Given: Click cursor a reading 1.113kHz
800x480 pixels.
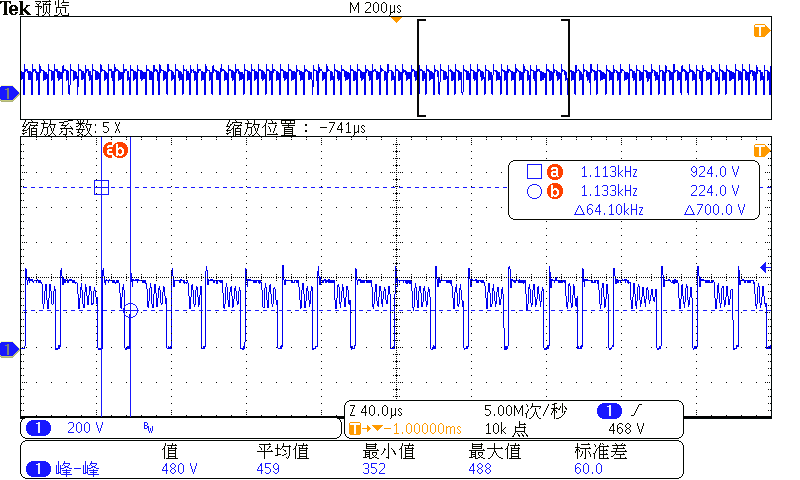Looking at the screenshot, I should 609,172.
